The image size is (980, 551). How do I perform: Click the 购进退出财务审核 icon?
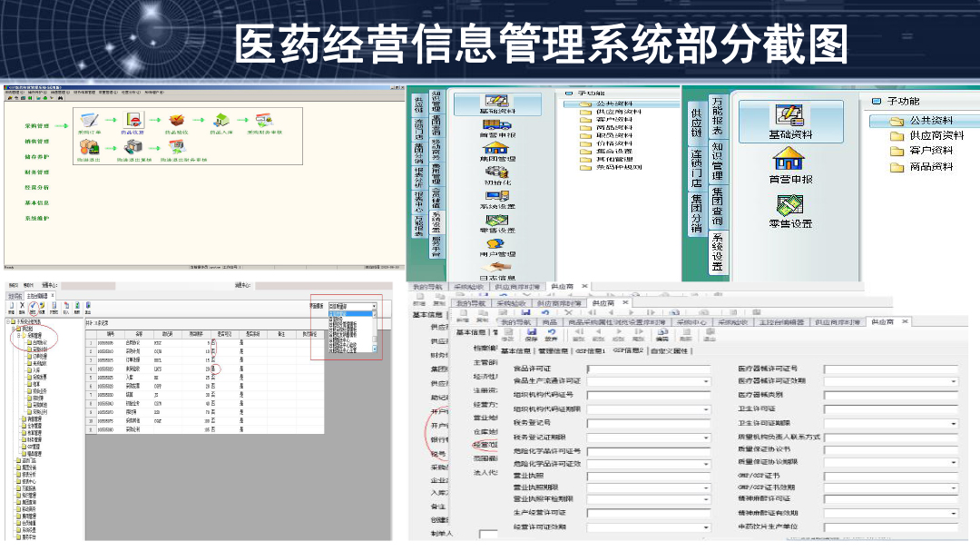click(x=178, y=147)
